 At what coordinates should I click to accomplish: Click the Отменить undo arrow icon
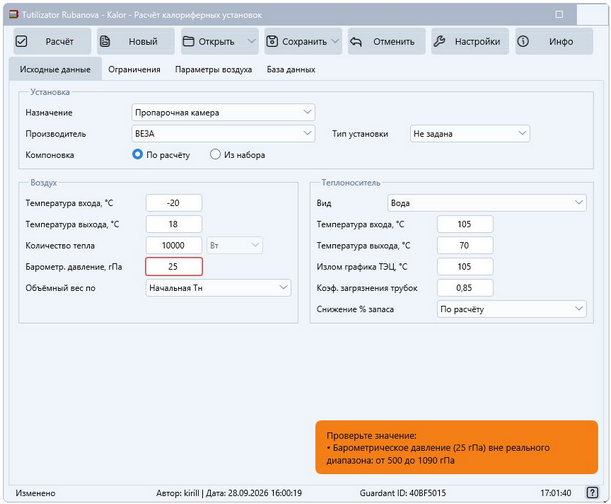pyautogui.click(x=356, y=41)
